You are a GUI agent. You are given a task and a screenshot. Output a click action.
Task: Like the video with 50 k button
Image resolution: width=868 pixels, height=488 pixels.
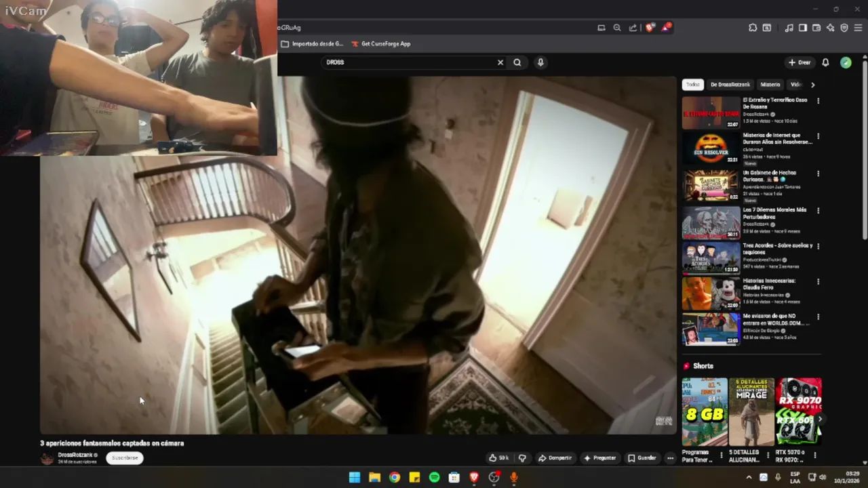[499, 458]
